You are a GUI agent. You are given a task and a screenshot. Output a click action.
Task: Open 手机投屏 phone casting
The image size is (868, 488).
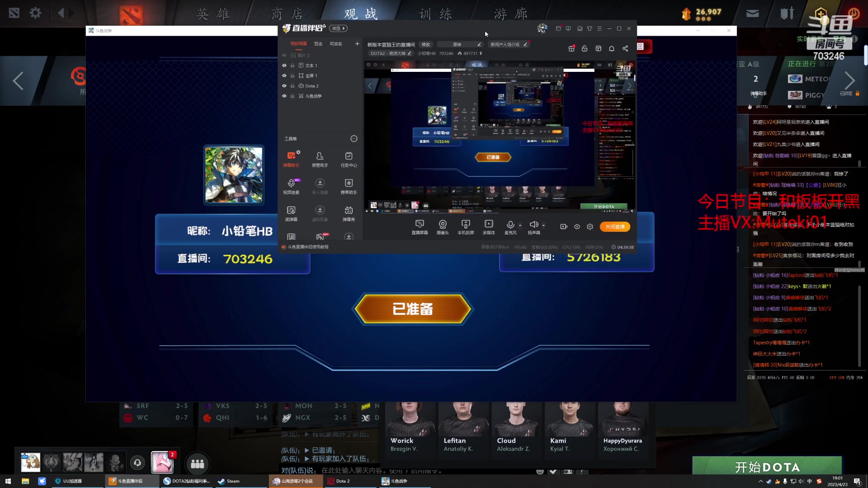tap(466, 227)
